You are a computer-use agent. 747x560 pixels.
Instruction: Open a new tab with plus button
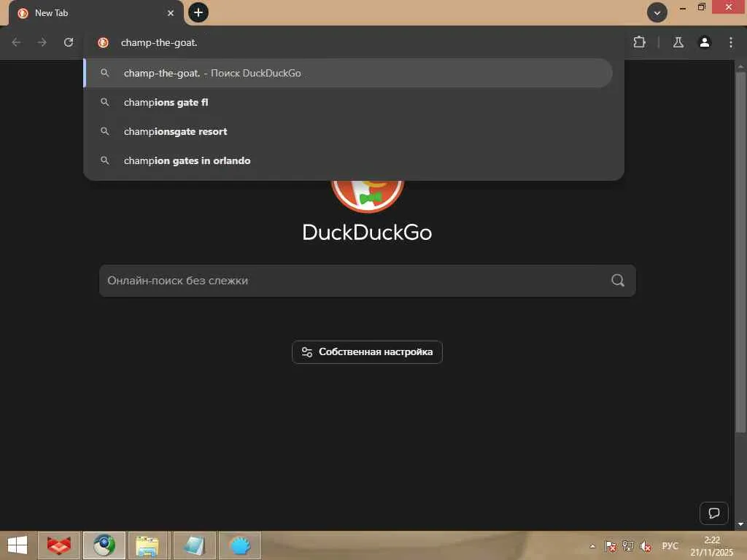[x=198, y=12]
